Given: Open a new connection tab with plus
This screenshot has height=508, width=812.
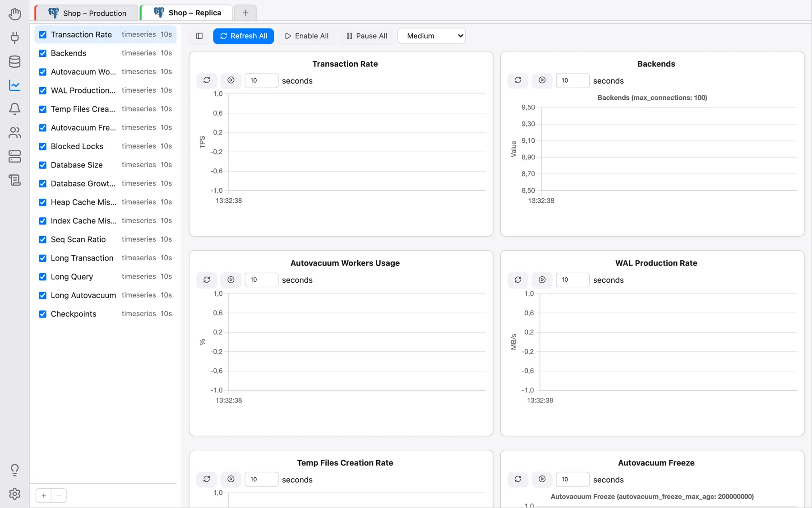Looking at the screenshot, I should [x=245, y=13].
